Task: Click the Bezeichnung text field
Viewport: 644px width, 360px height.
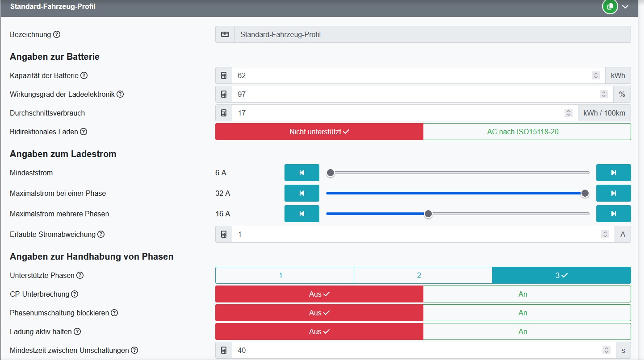Action: pyautogui.click(x=433, y=34)
